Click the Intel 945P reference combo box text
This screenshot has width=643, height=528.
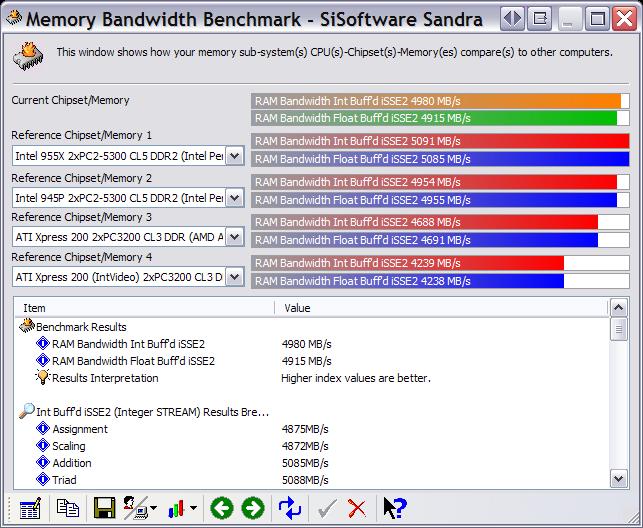click(x=119, y=198)
